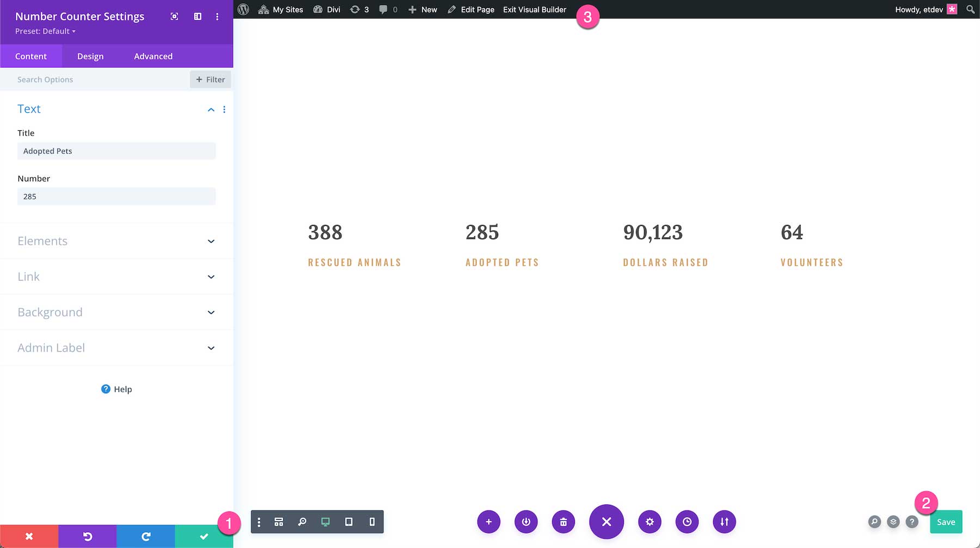
Task: Switch to tablet view
Action: click(349, 522)
